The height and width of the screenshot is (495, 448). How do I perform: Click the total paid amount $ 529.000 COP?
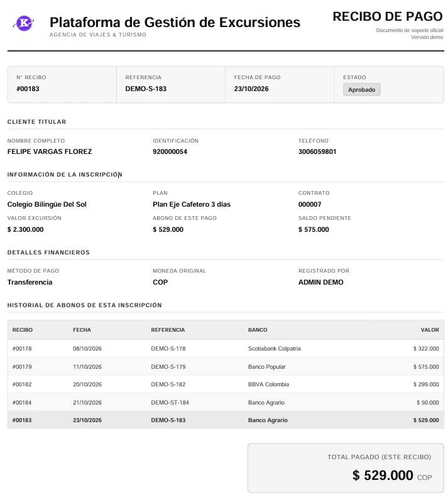coord(392,476)
